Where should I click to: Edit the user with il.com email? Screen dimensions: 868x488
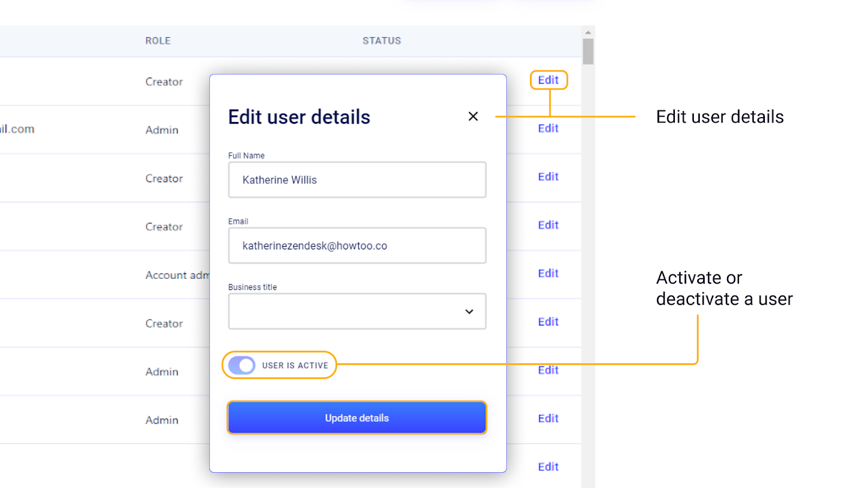coord(548,129)
